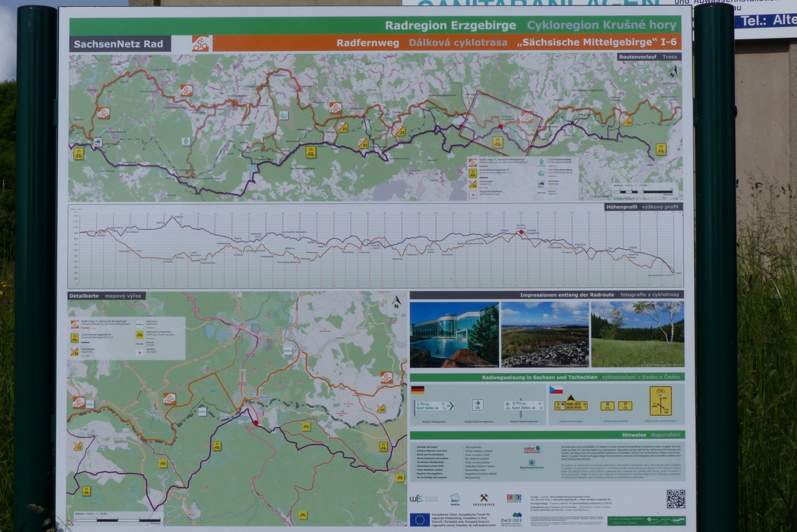Click the Sachsenforst logo
Viewport: 797px width, 532px height.
point(532,465)
